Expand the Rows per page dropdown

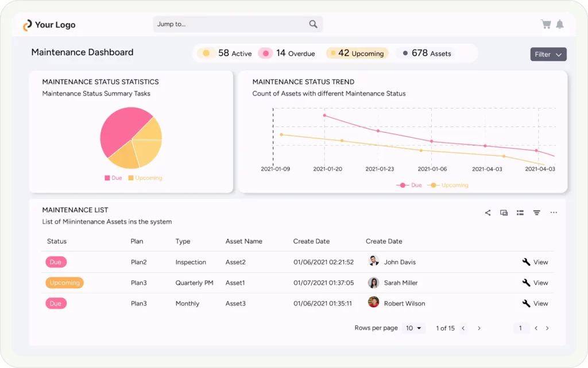pyautogui.click(x=413, y=328)
